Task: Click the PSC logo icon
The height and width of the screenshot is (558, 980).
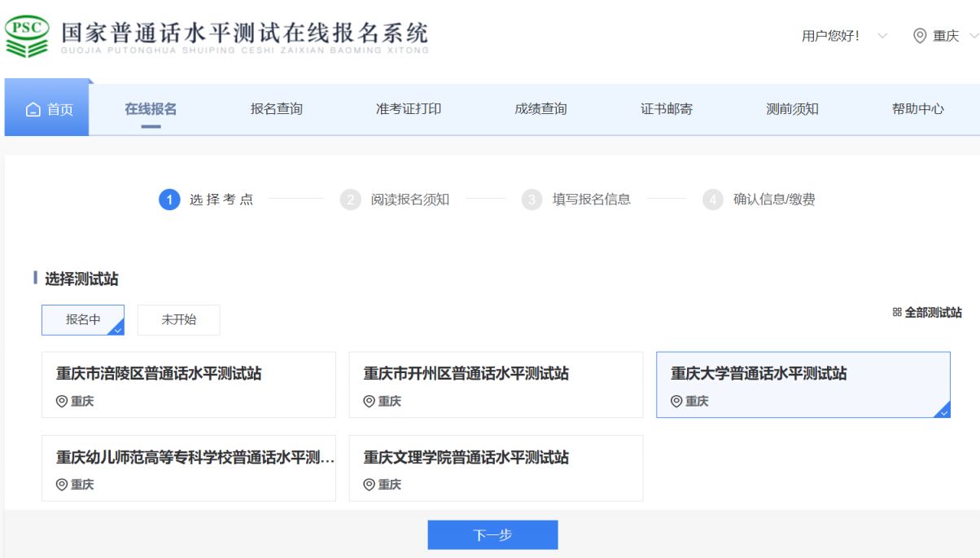Action: coord(27,37)
